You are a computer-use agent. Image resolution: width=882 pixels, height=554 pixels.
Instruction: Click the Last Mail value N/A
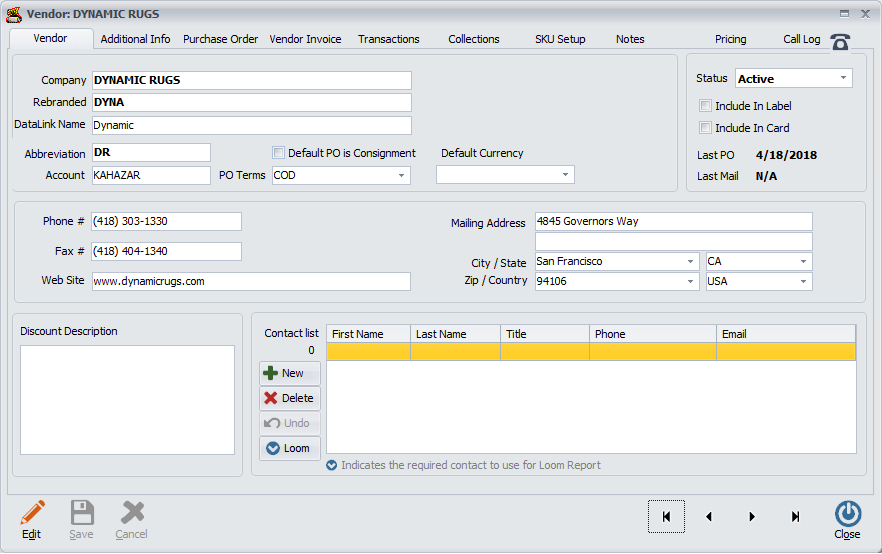(766, 177)
